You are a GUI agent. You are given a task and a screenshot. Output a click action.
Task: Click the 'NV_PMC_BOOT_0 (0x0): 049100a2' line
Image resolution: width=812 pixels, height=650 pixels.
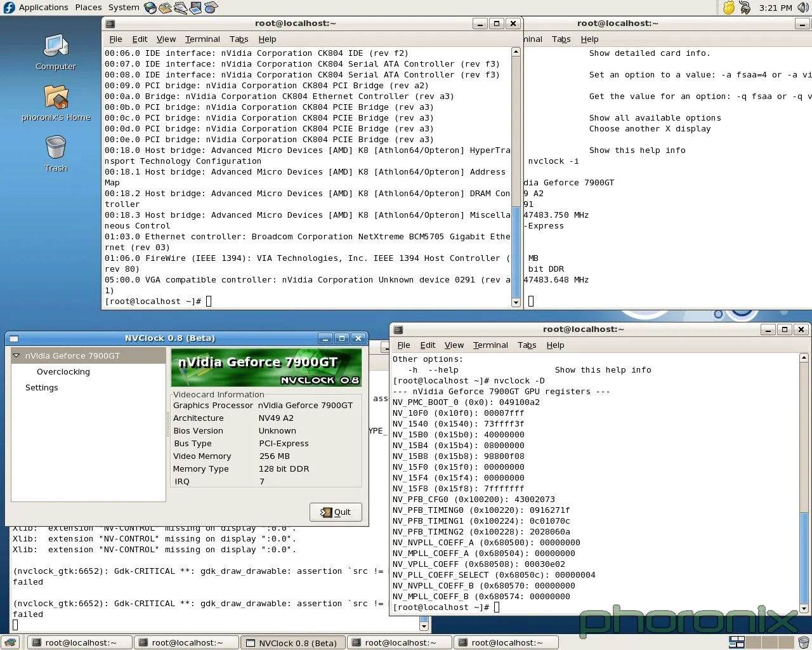(x=466, y=402)
